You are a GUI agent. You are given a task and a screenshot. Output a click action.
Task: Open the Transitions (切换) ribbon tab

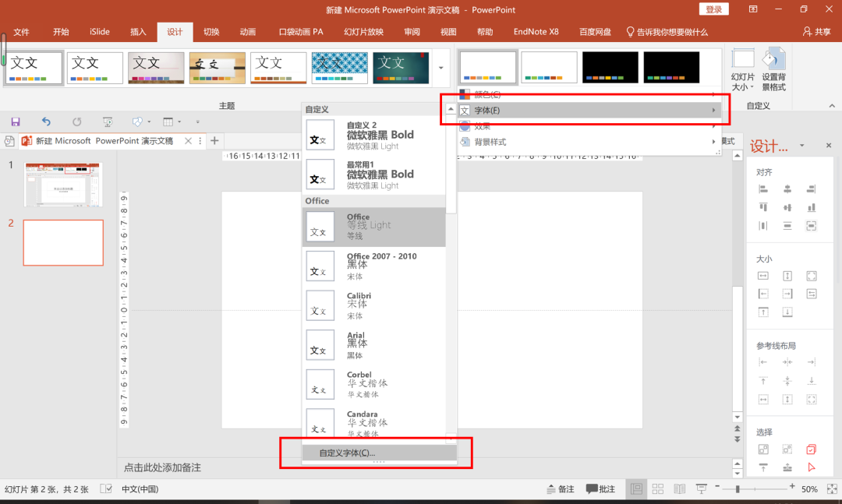point(211,32)
